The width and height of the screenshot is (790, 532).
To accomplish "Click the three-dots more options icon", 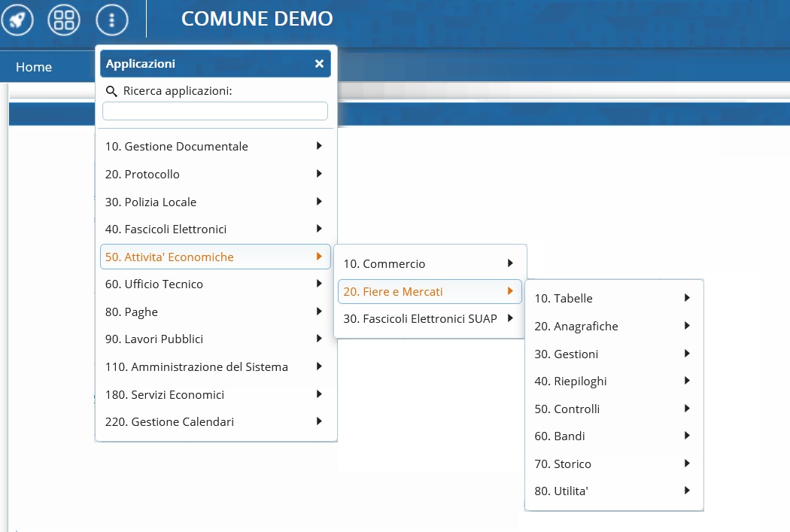I will 112,20.
